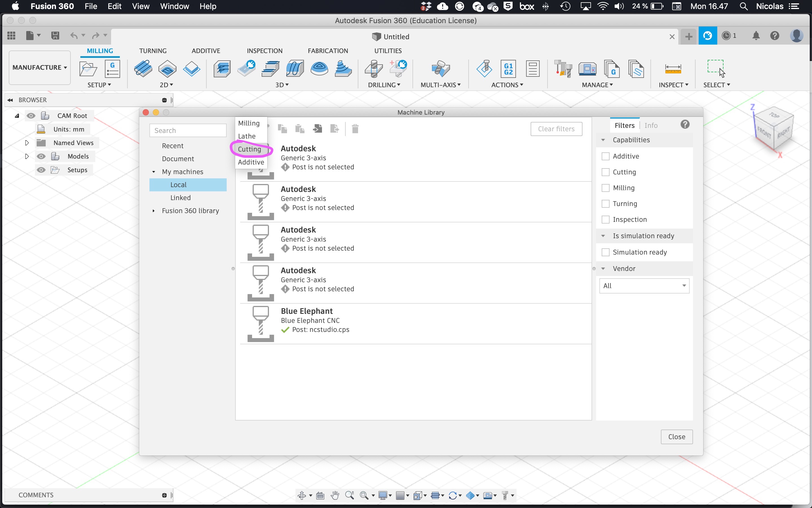
Task: Enable the Additive capability checkbox
Action: click(606, 156)
